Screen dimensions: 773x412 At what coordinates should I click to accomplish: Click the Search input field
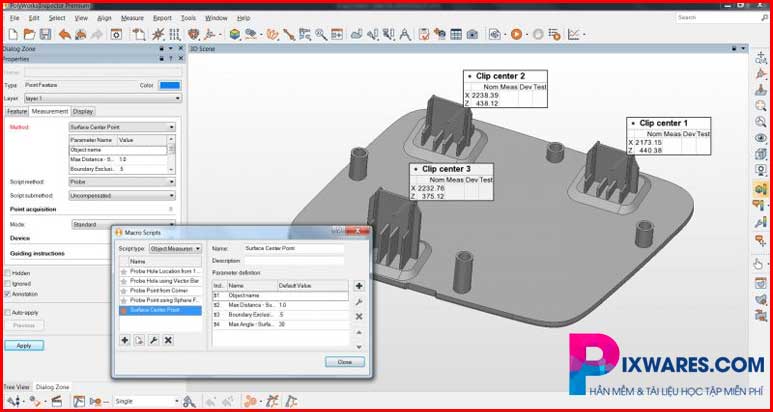[718, 17]
